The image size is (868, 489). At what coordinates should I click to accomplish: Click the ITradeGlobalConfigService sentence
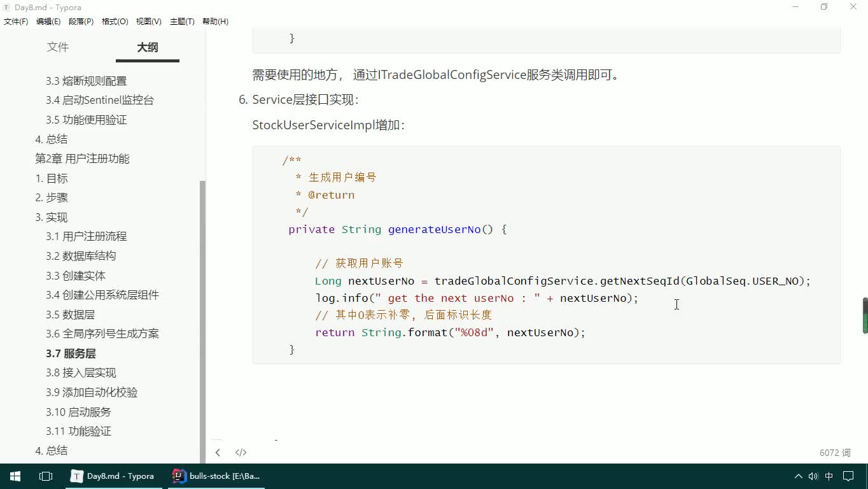(436, 74)
